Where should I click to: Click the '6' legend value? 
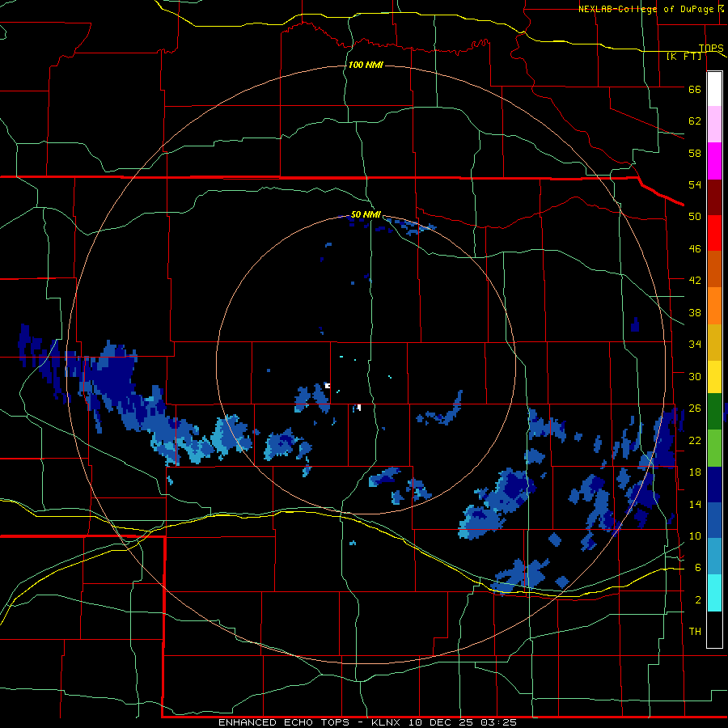point(698,568)
